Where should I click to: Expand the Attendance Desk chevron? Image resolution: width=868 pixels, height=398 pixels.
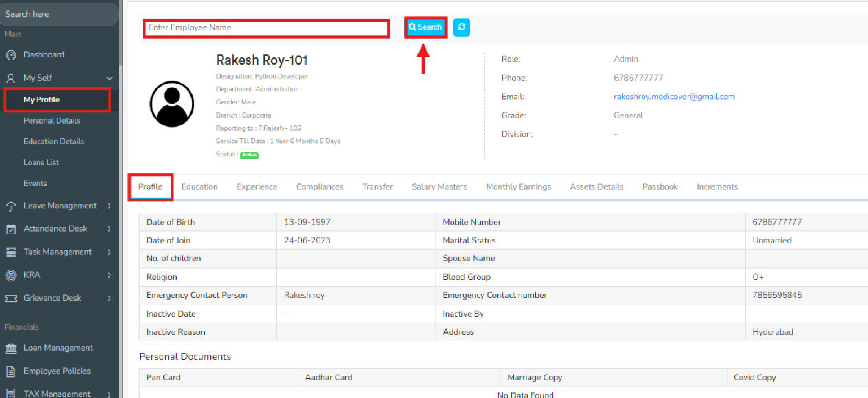pyautogui.click(x=110, y=229)
